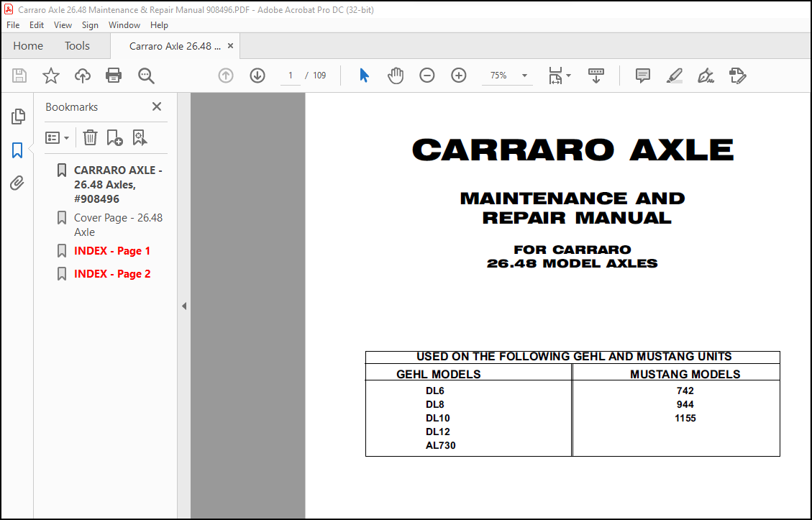The height and width of the screenshot is (520, 812).
Task: Activate the Selection arrow tool
Action: point(364,76)
